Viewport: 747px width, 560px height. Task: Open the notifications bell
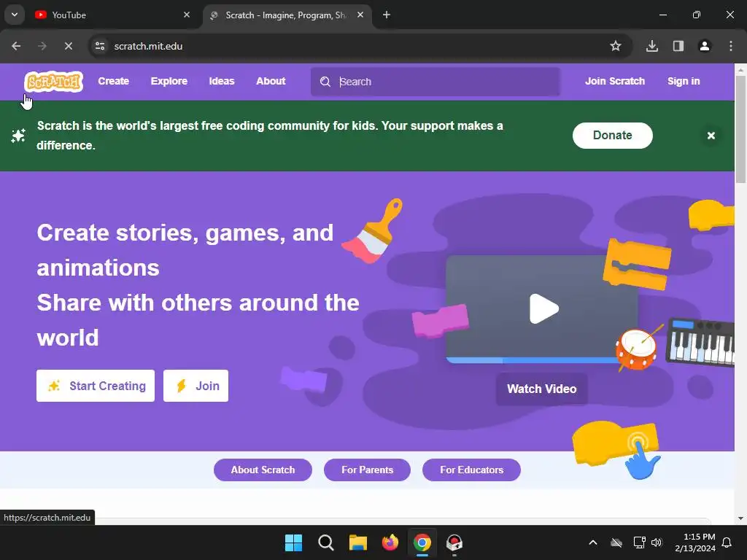(x=727, y=542)
